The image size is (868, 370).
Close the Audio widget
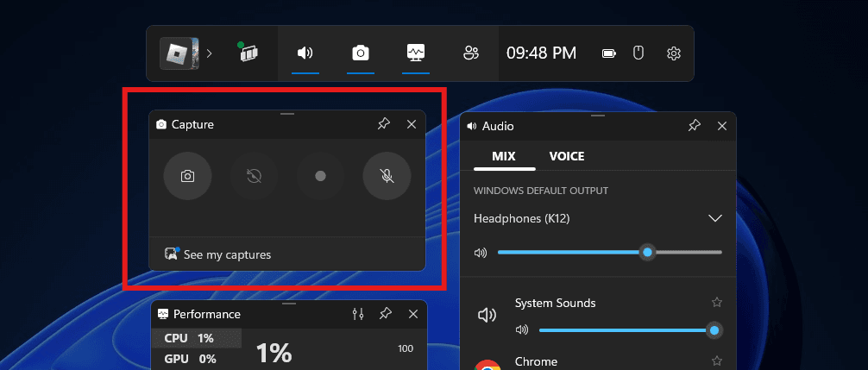pyautogui.click(x=722, y=126)
